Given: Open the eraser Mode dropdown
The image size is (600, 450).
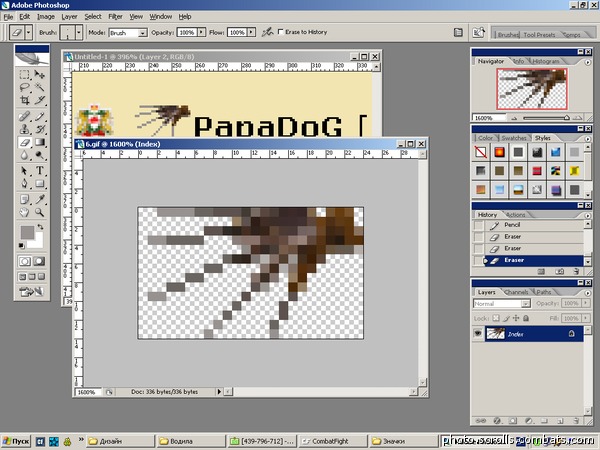Looking at the screenshot, I should coord(142,33).
